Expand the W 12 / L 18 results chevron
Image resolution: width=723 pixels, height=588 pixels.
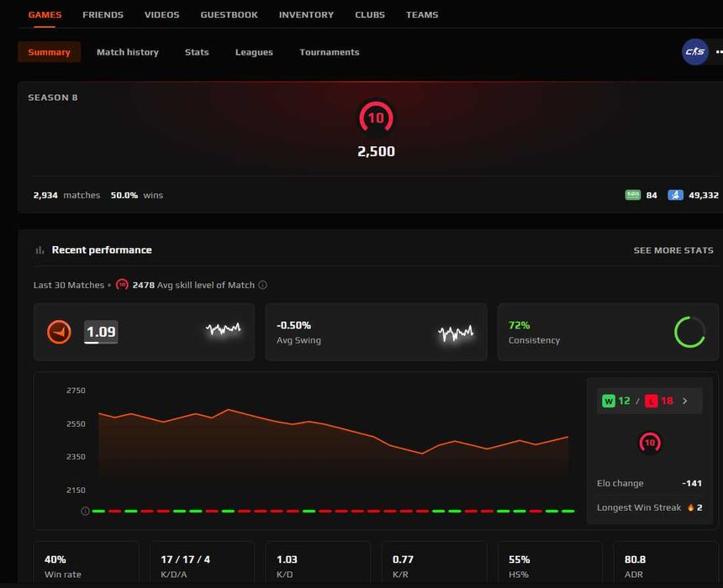click(684, 401)
